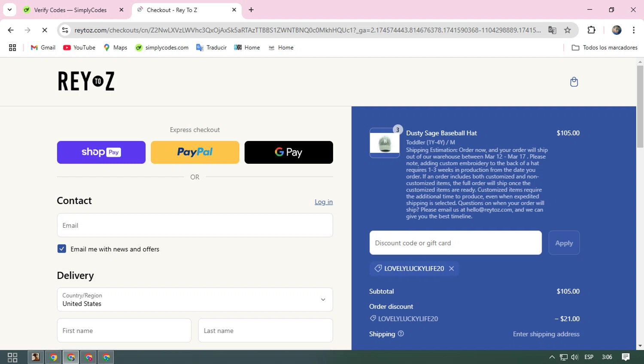Click the Last name field
644x364 pixels.
coord(265,330)
